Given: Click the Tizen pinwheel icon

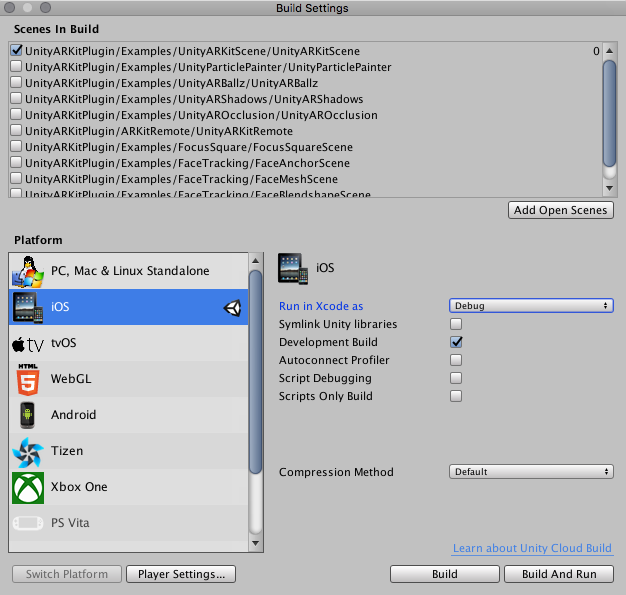Looking at the screenshot, I should [28, 452].
